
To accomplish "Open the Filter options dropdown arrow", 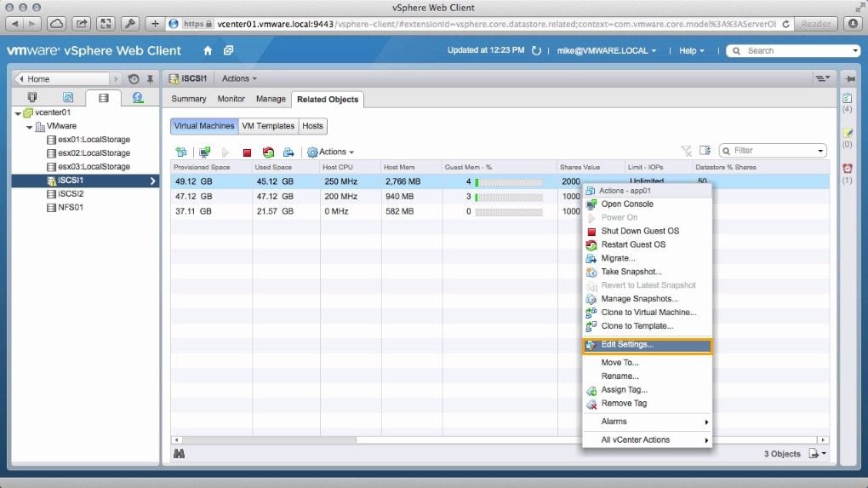I will click(x=820, y=151).
